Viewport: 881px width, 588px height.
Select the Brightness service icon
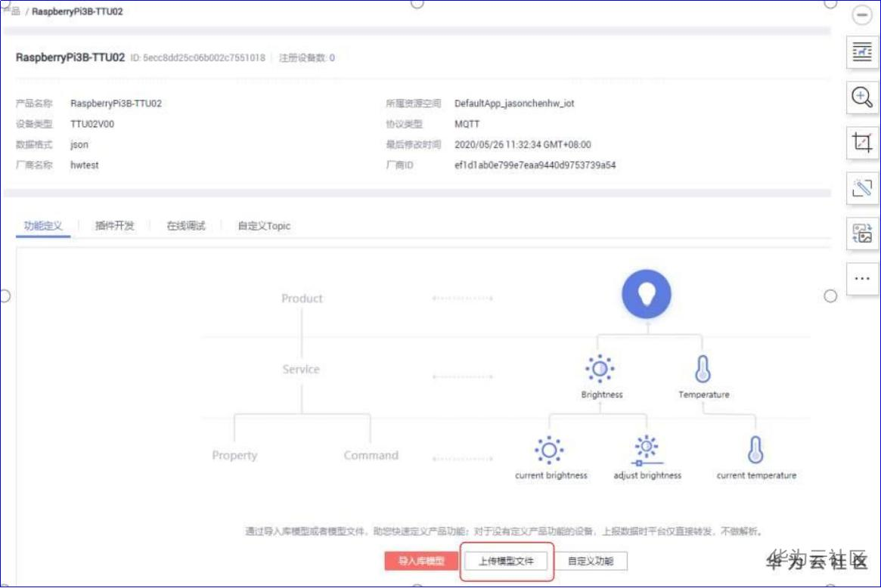pyautogui.click(x=600, y=369)
